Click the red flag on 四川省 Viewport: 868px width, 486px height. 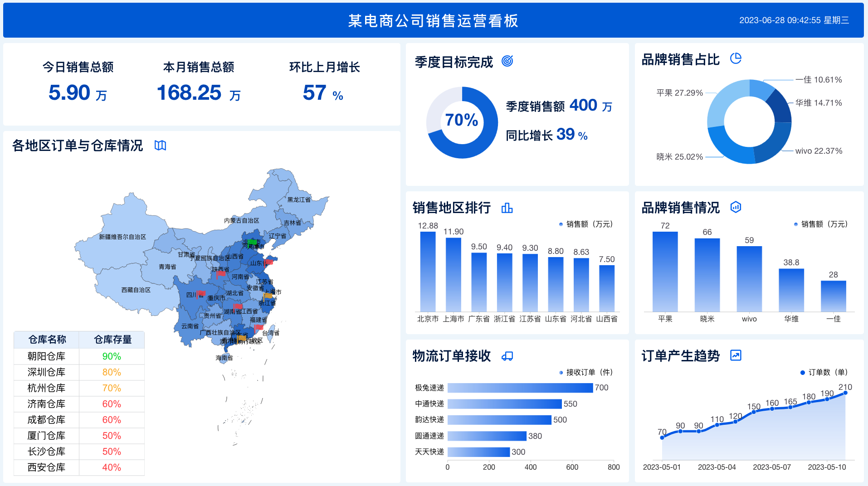[200, 294]
